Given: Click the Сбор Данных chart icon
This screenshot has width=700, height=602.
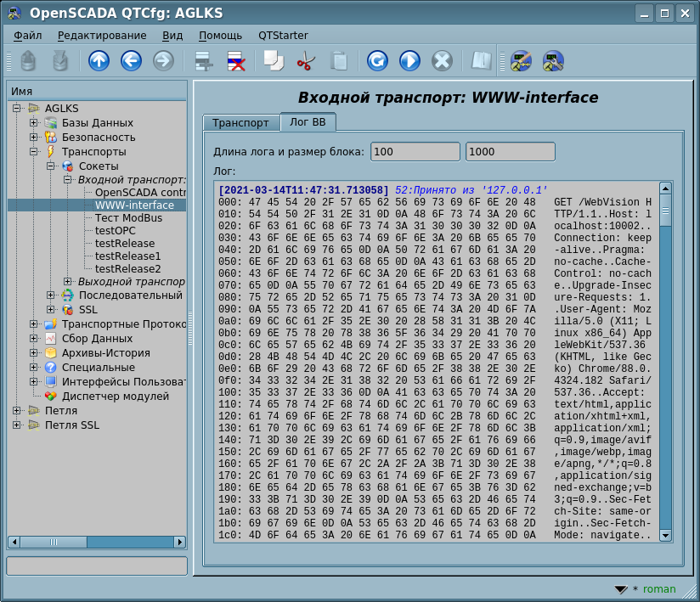Looking at the screenshot, I should [51, 338].
